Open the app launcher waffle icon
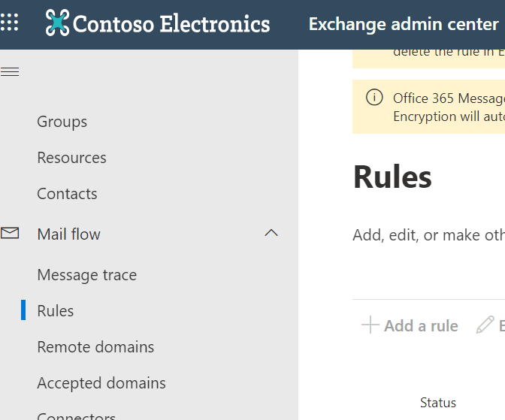Viewport: 505px width, 420px height. (9, 23)
